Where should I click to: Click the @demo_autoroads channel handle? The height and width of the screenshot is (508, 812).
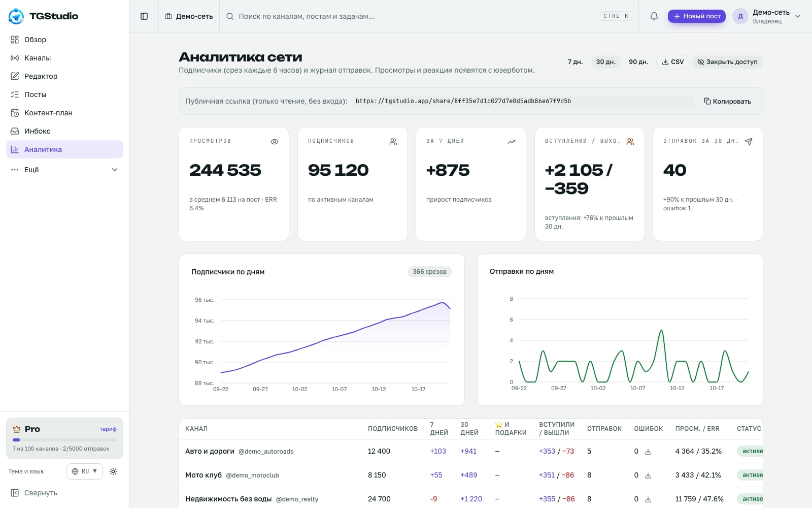266,452
